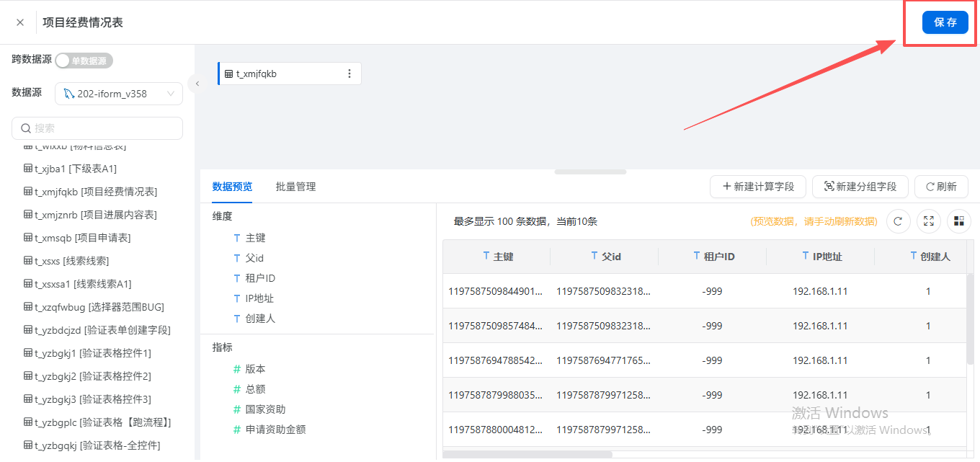980x462 pixels.
Task: Click the table search input field
Action: [x=97, y=128]
